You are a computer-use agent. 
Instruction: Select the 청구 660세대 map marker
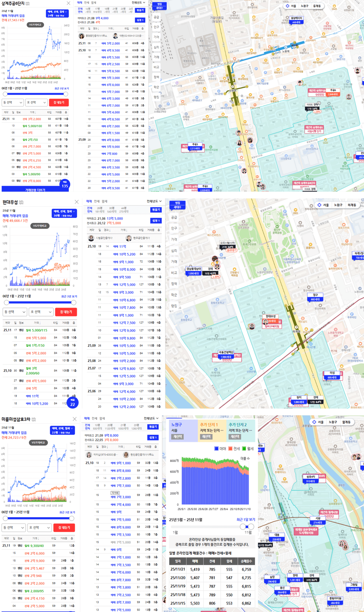tap(315, 297)
